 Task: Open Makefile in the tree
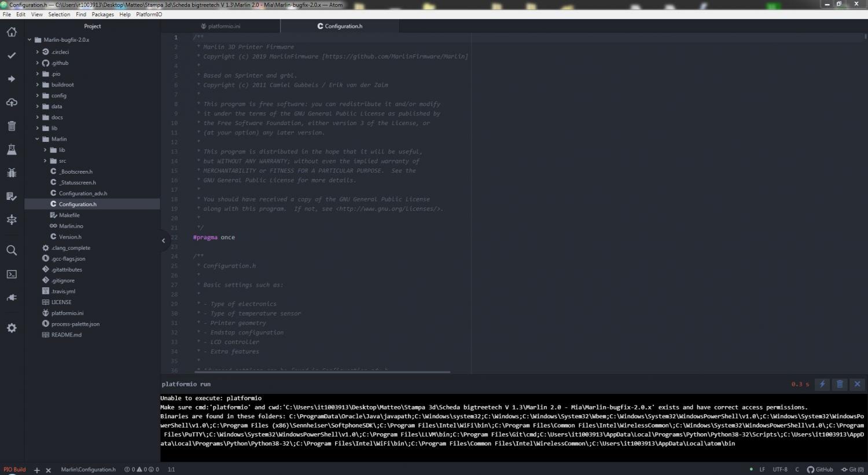[69, 215]
